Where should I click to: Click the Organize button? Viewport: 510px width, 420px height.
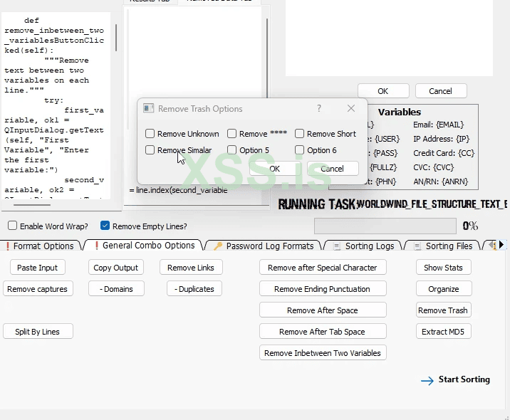(444, 289)
